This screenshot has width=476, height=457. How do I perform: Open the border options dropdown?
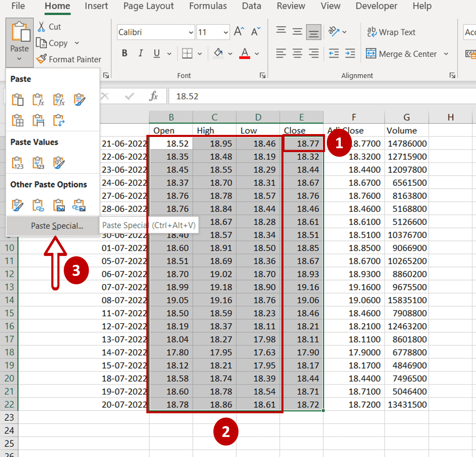point(200,53)
